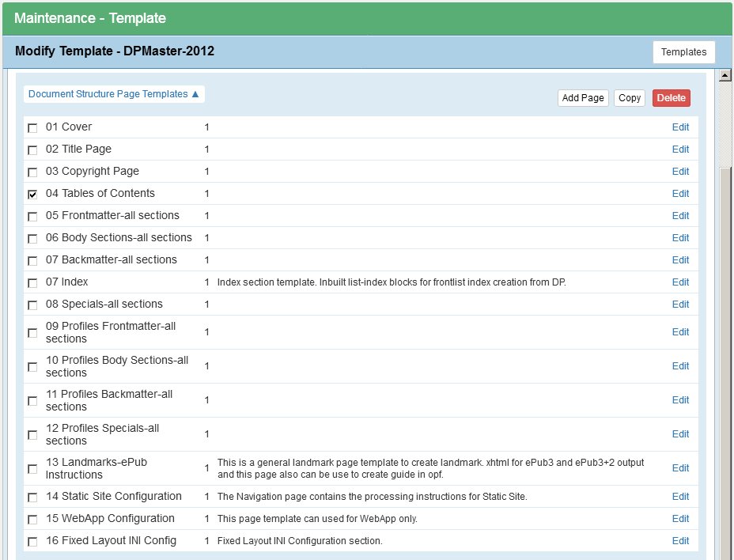The height and width of the screenshot is (560, 734).
Task: Click the scrollbar up arrow
Action: (725, 74)
